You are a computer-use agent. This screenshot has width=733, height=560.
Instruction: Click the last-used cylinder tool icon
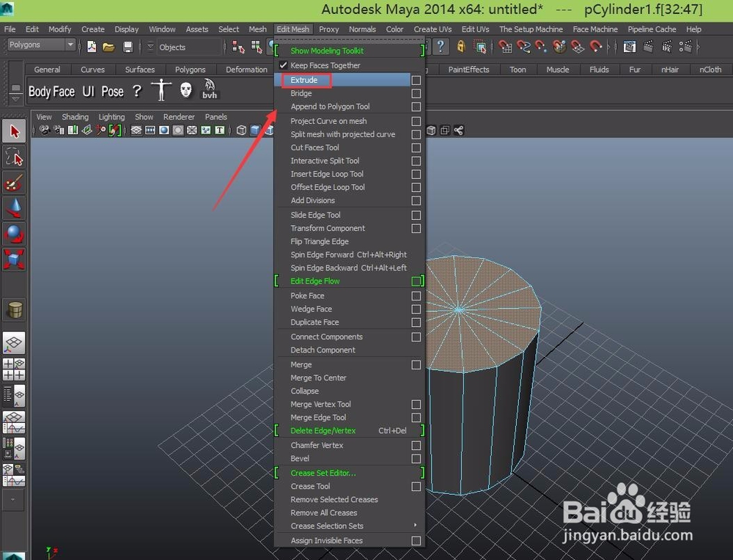point(14,309)
